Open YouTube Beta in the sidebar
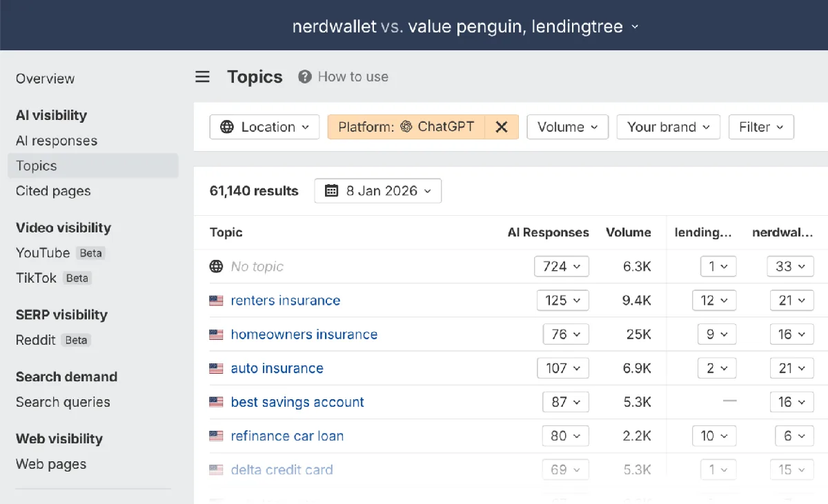 [60, 253]
